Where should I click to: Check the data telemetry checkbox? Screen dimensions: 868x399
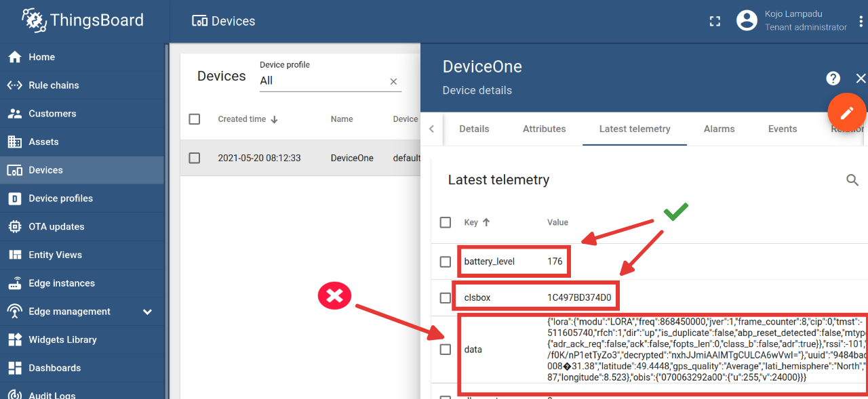[x=446, y=350]
